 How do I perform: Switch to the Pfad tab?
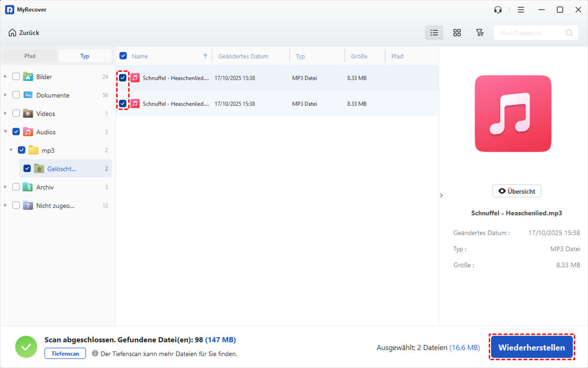30,56
